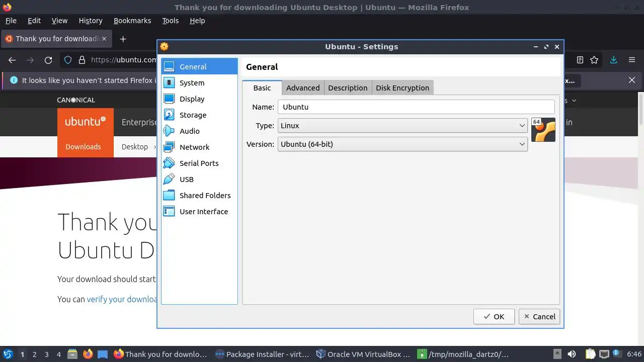The width and height of the screenshot is (644, 362).
Task: Open the taskbar start menu icon
Action: tap(8, 354)
